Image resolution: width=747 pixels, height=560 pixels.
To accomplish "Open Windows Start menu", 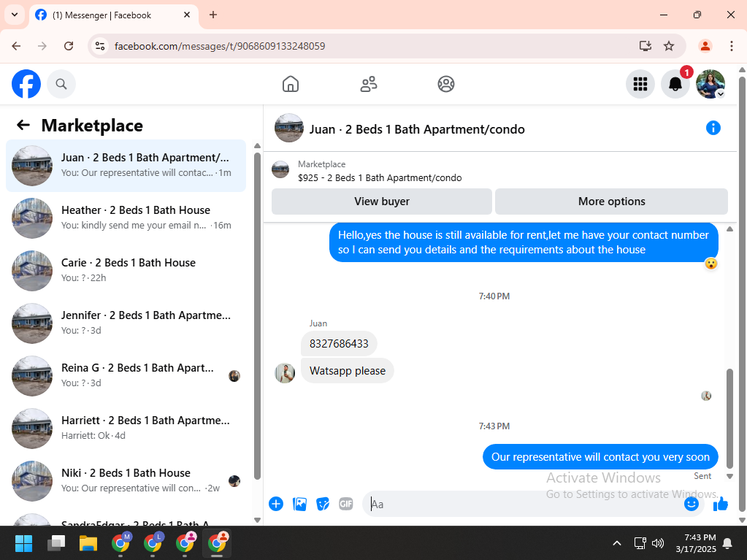I will click(x=23, y=543).
